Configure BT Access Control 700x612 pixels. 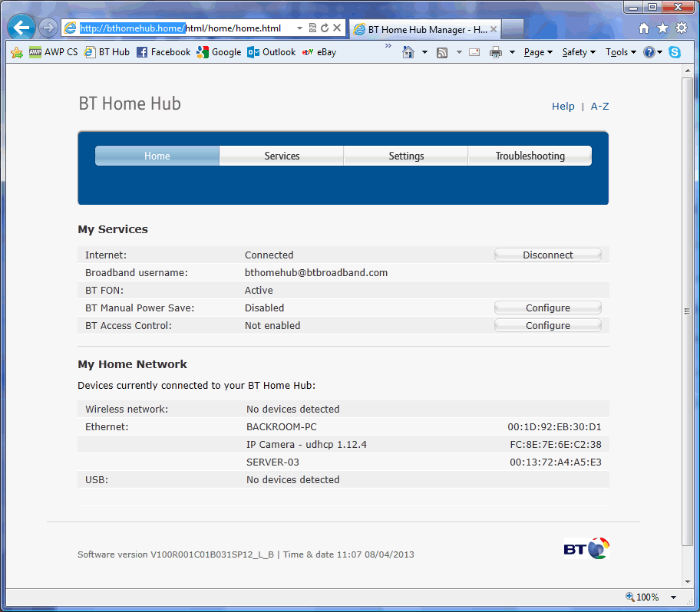coord(548,326)
